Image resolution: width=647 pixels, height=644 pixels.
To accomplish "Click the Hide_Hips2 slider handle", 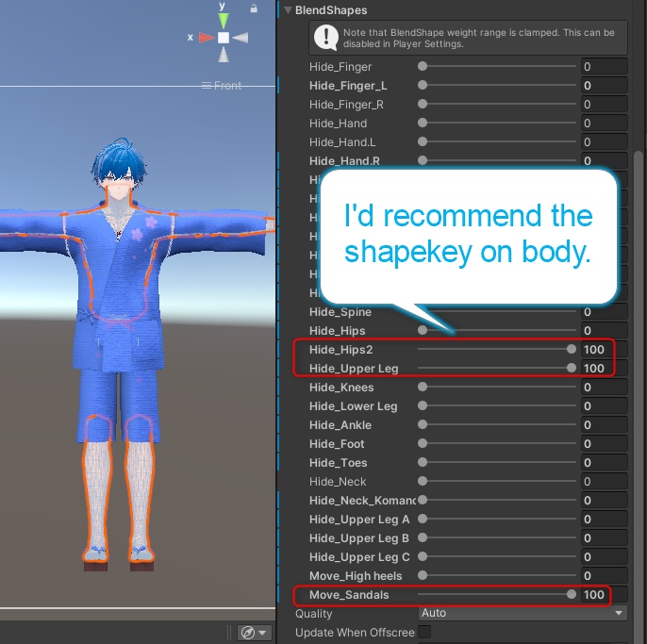I will click(572, 349).
